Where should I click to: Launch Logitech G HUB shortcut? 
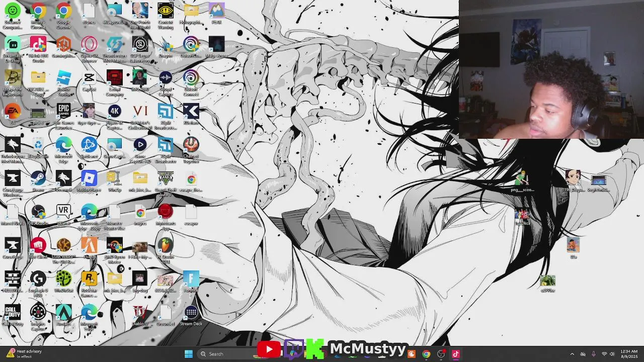tap(38, 285)
